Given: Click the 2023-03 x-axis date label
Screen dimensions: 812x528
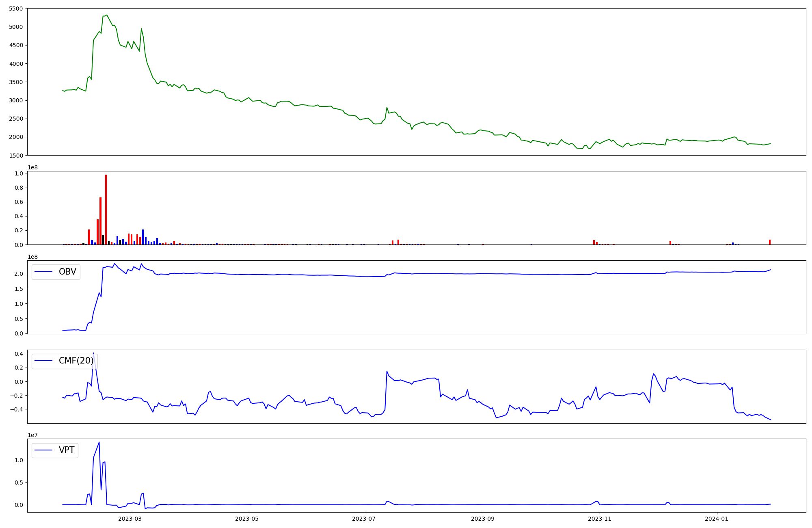Looking at the screenshot, I should point(130,519).
